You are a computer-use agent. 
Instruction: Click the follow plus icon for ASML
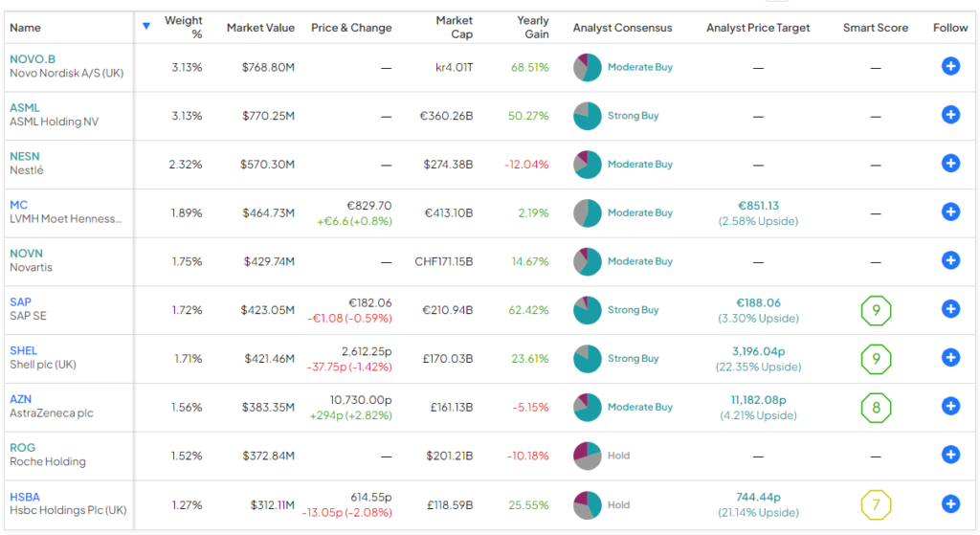[949, 115]
